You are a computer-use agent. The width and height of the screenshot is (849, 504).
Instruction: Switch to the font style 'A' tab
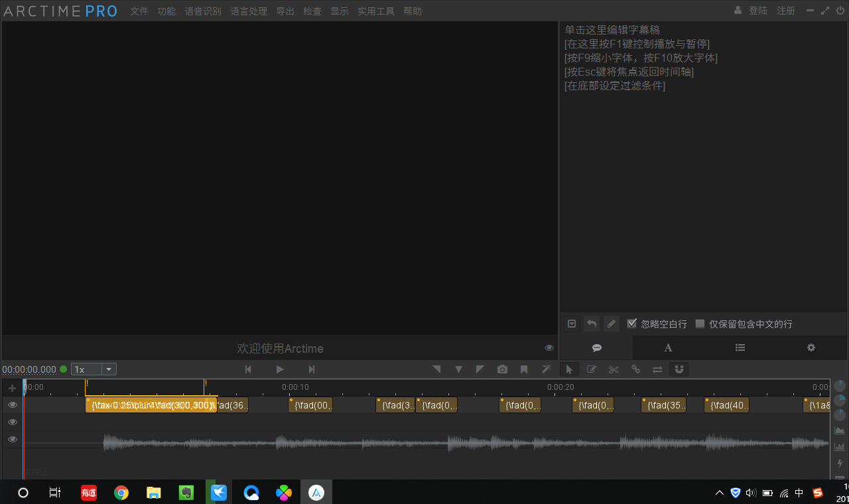pyautogui.click(x=668, y=347)
